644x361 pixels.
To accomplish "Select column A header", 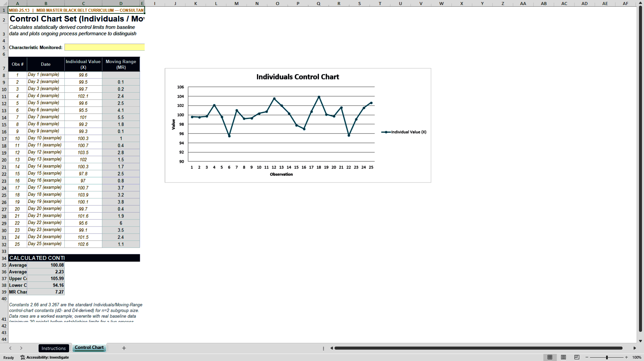I will [17, 3].
